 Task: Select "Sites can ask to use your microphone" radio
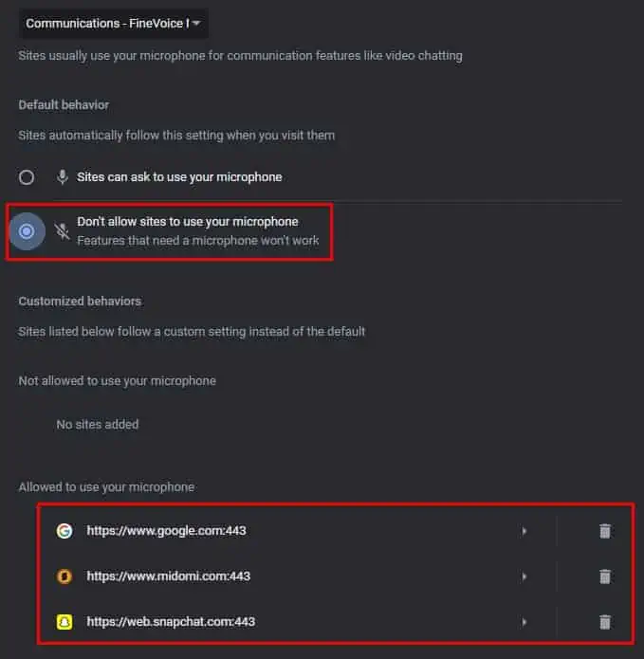pyautogui.click(x=27, y=177)
